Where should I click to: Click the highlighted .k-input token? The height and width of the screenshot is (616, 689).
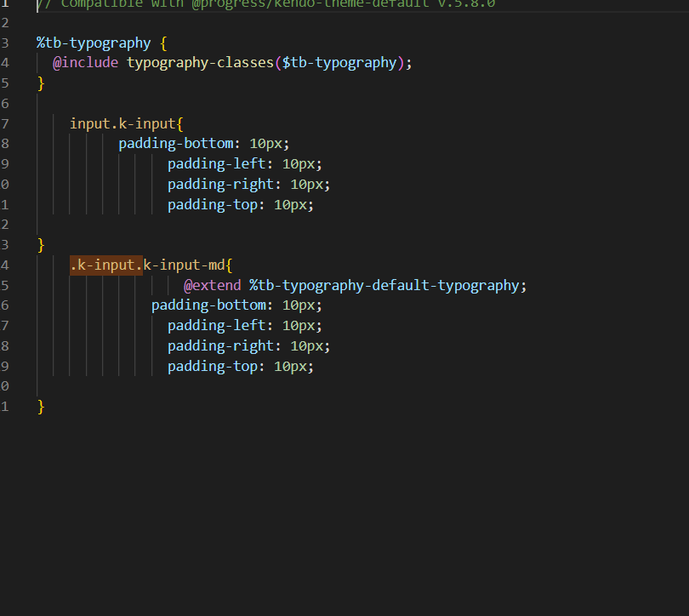105,265
